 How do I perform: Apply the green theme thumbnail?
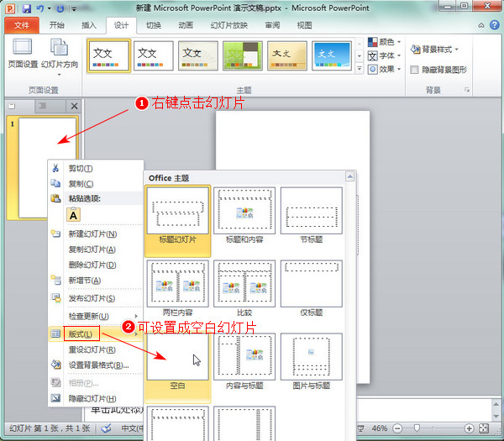pyautogui.click(x=243, y=55)
